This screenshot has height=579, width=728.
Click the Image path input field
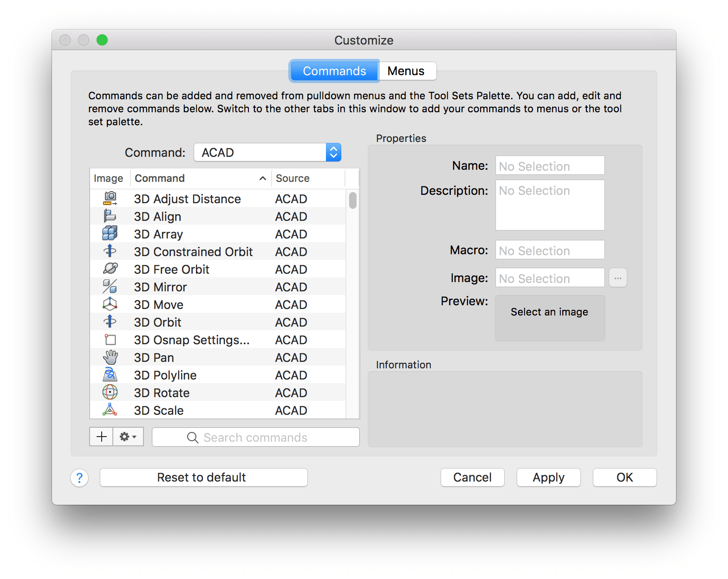coord(550,278)
